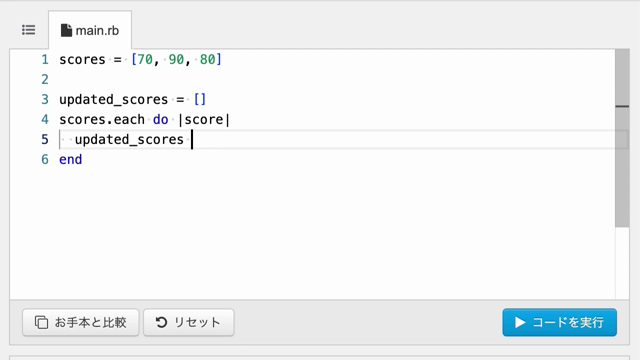Select the main.rb tab
Screen dimensions: 640x360
(90, 30)
